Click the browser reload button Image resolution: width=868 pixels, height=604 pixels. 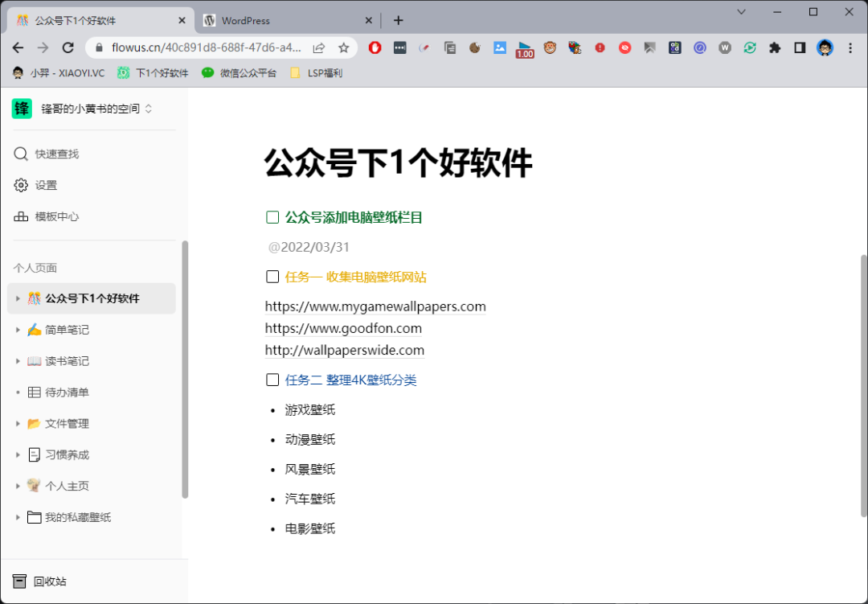point(68,47)
